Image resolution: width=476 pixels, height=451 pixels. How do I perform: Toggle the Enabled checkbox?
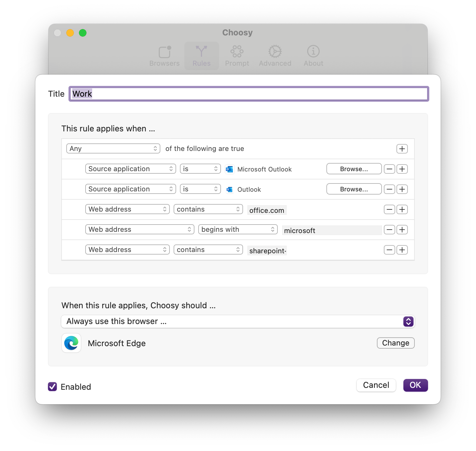52,387
